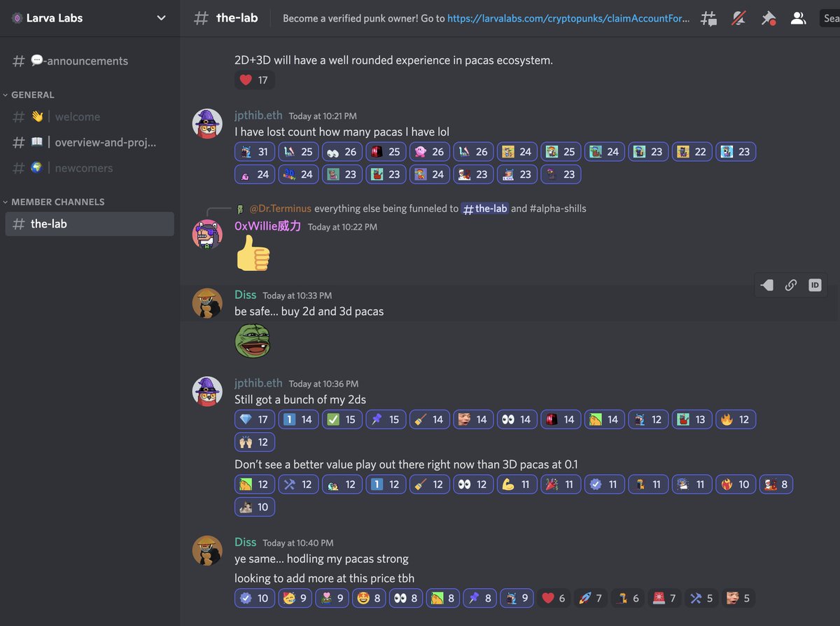Viewport: 840px width, 626px height.
Task: Click 'be safe... buy 2d and 3d pacas'
Action: pyautogui.click(x=309, y=311)
